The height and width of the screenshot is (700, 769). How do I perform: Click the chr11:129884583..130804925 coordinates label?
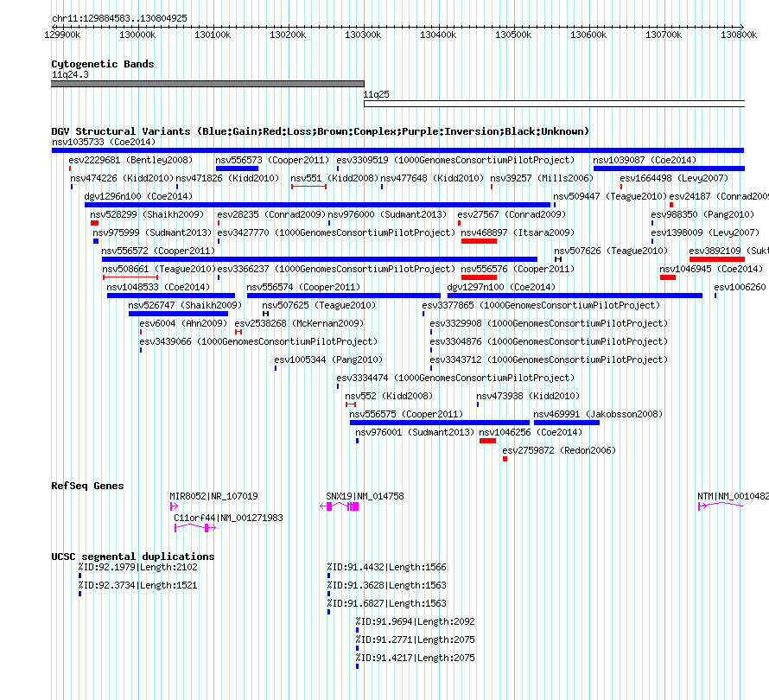point(119,18)
